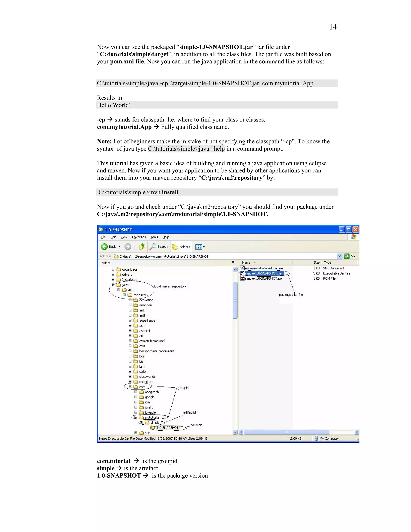Toggle the Folders pane button
This screenshot has width=411, height=532.
[181, 247]
